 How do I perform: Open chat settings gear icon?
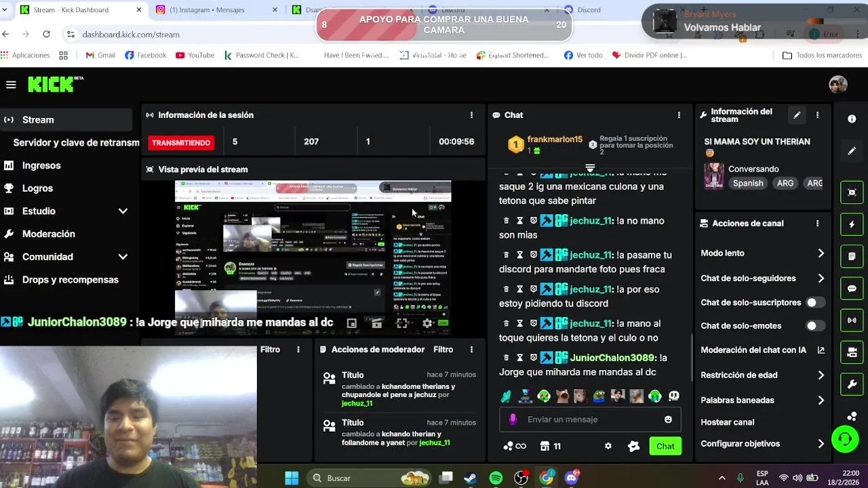tap(608, 446)
